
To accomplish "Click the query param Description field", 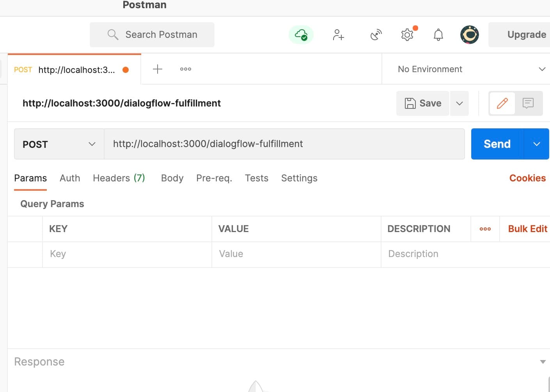I will point(466,254).
